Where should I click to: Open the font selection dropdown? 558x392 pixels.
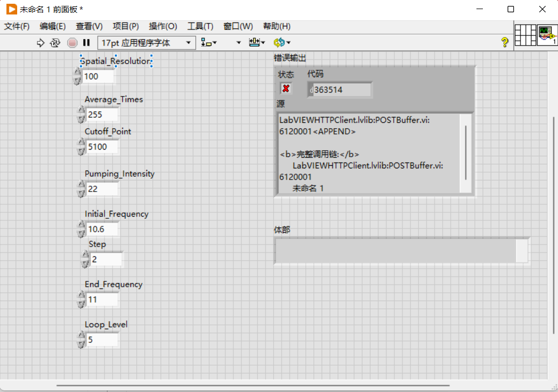[146, 43]
